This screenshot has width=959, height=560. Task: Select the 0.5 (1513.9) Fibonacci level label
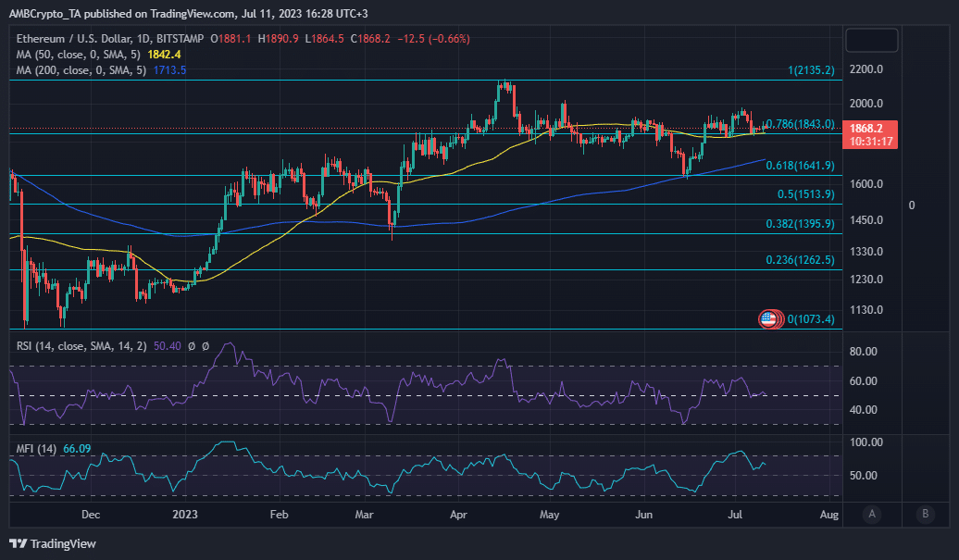click(805, 194)
